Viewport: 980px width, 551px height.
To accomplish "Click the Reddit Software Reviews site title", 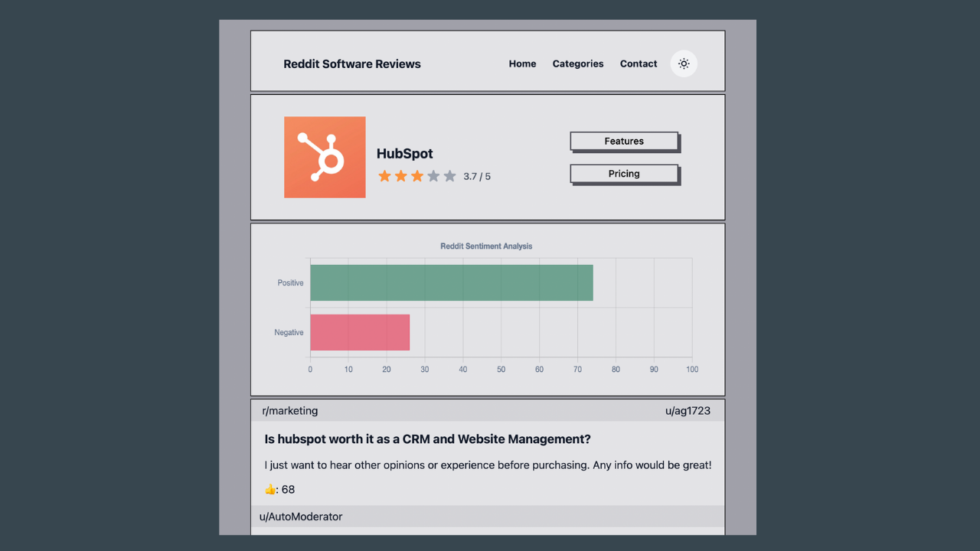I will (x=352, y=64).
